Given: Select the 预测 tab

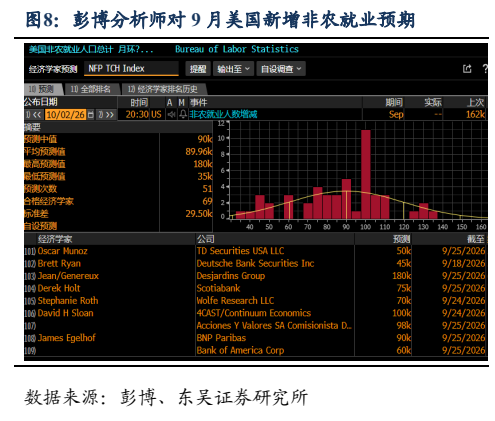Looking at the screenshot, I should tap(43, 89).
